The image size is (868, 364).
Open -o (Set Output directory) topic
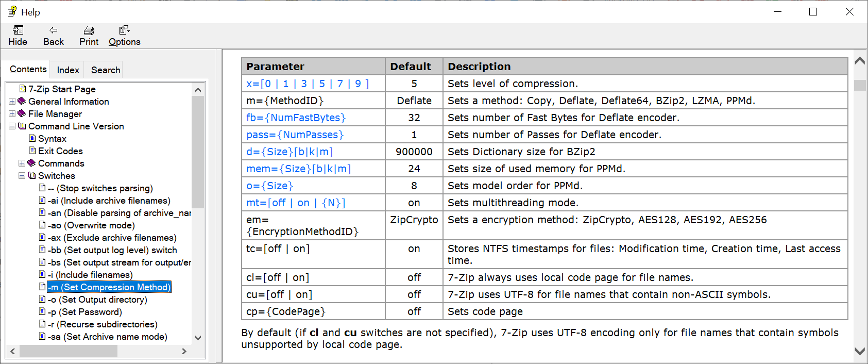(x=97, y=300)
